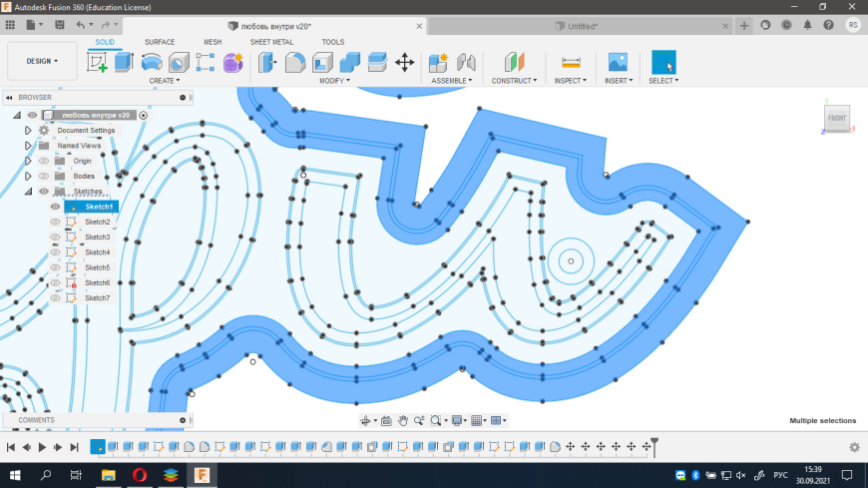Open the notifications bell
This screenshot has width=868, height=488.
coord(807,26)
